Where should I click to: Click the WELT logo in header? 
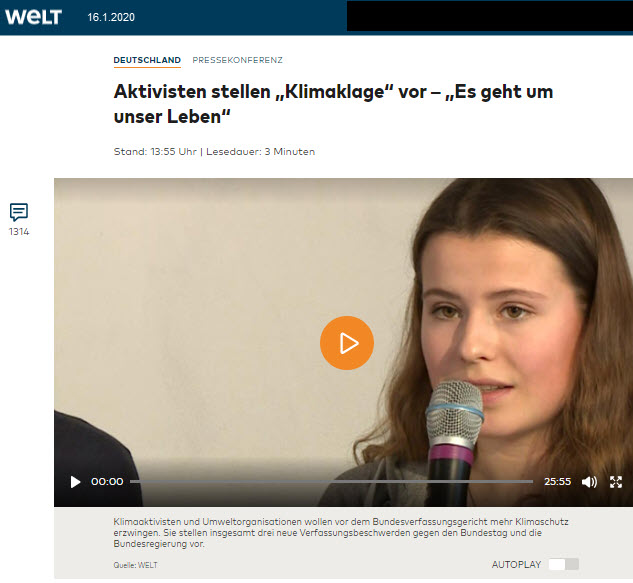[x=33, y=17]
